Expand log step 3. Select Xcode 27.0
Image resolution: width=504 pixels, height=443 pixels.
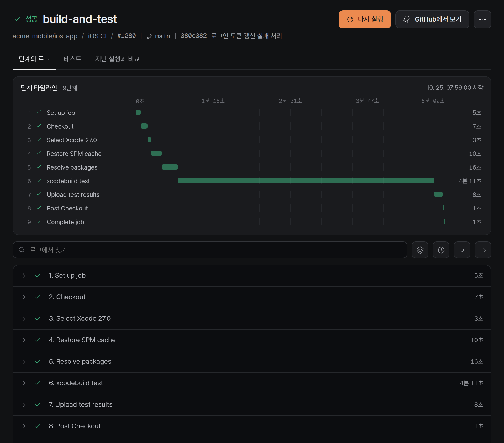coord(252,319)
